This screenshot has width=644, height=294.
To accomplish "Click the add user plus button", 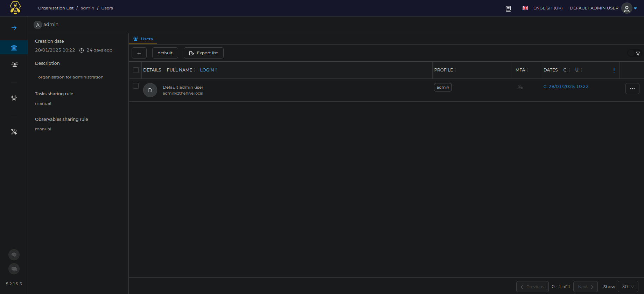I will click(x=139, y=53).
